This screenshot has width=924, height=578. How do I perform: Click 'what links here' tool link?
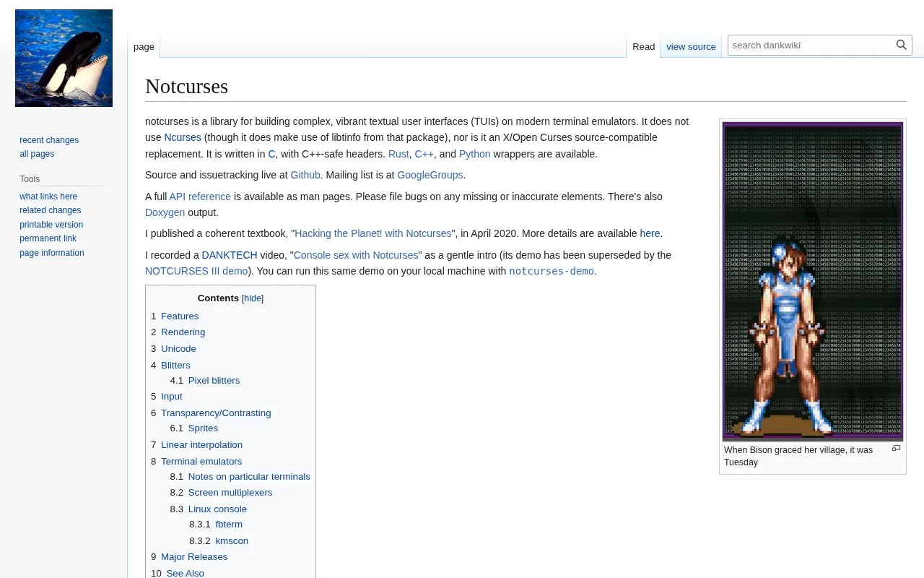click(x=48, y=197)
